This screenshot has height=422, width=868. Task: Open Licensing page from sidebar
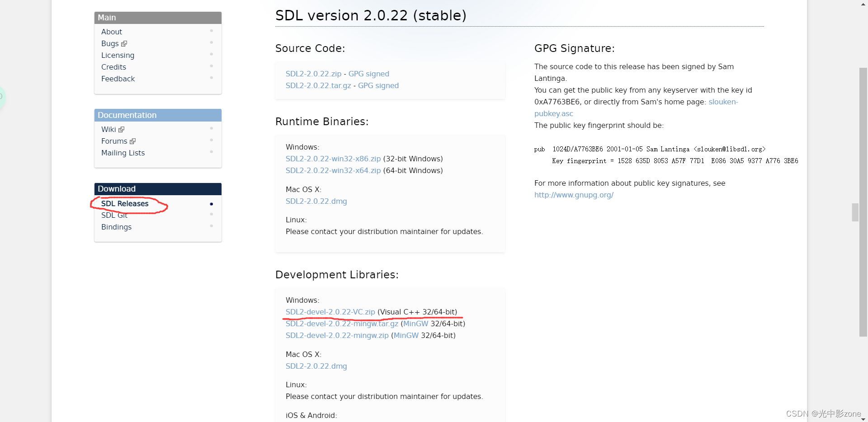(118, 55)
